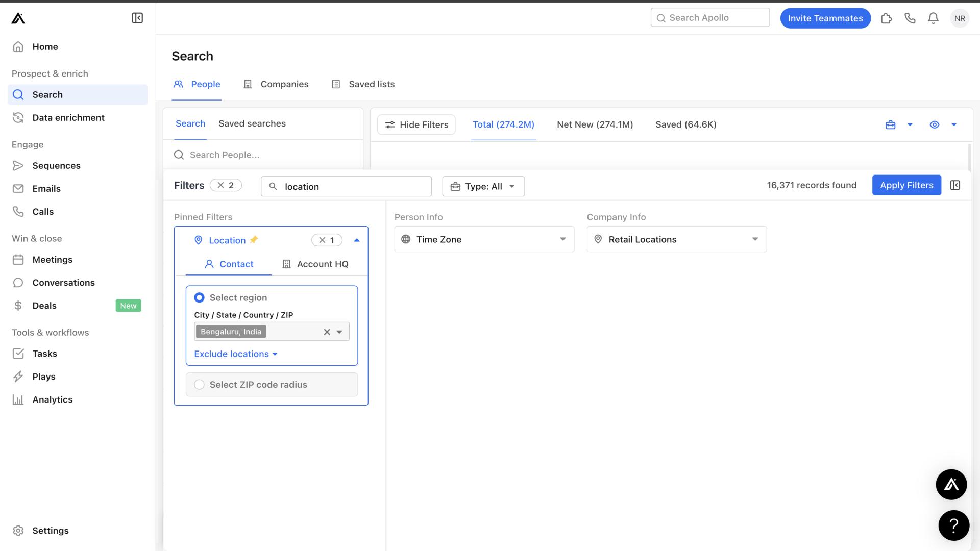Open the Apollo assistant floating button
980x551 pixels.
[x=951, y=485]
